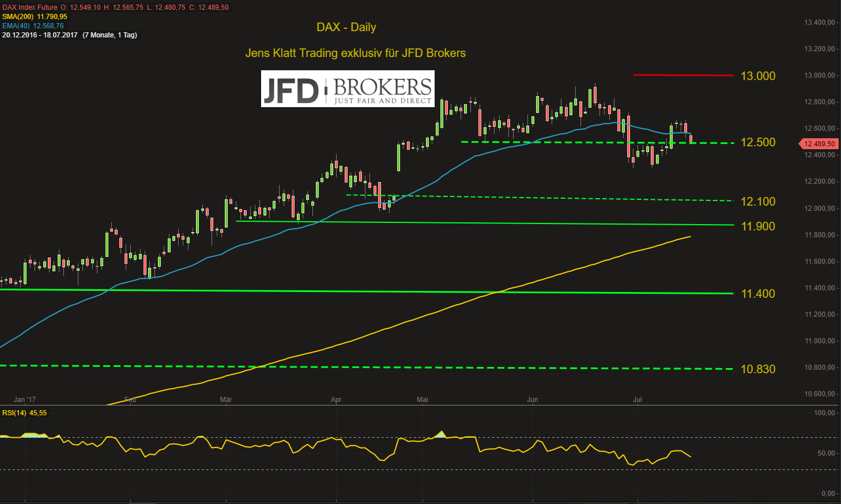Viewport: 841px width, 504px height.
Task: Click the 11.200,00 price axis value
Action: pos(820,314)
